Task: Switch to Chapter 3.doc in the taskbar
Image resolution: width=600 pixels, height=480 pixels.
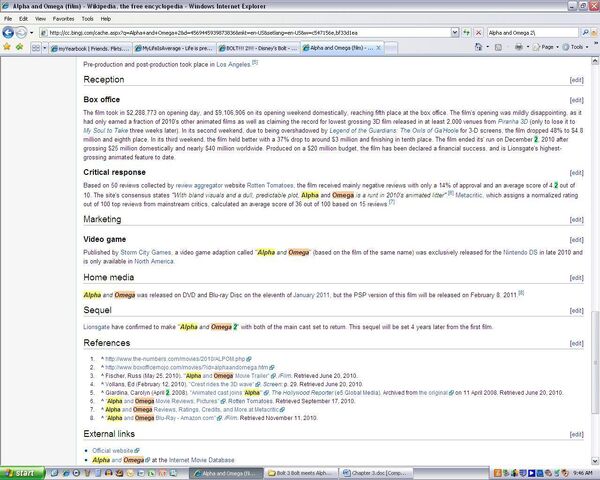Action: [x=377, y=473]
